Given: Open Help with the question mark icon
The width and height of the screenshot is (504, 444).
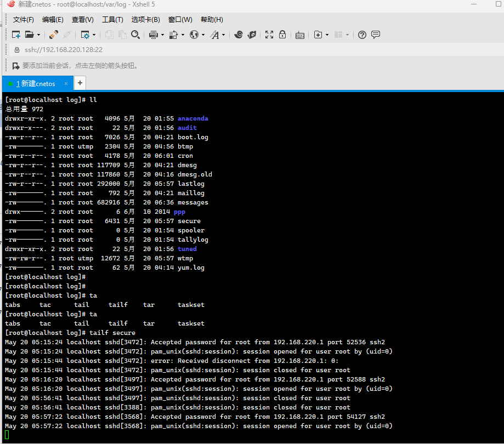Looking at the screenshot, I should 362,35.
